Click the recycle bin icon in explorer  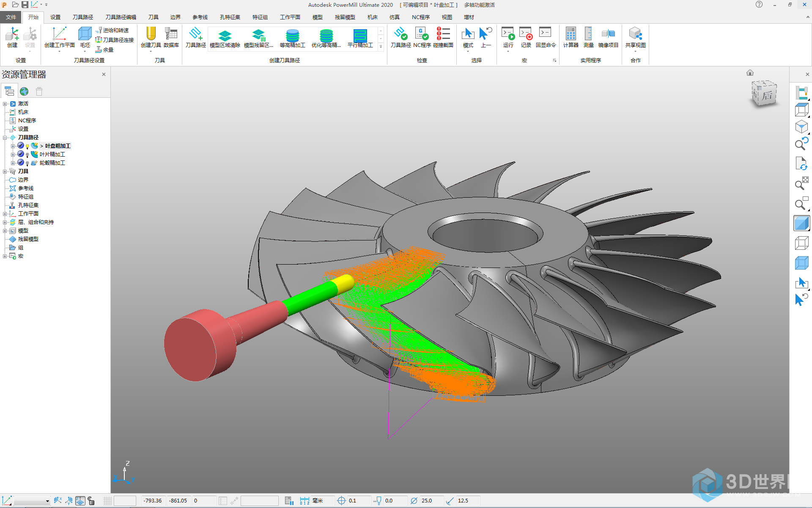39,91
